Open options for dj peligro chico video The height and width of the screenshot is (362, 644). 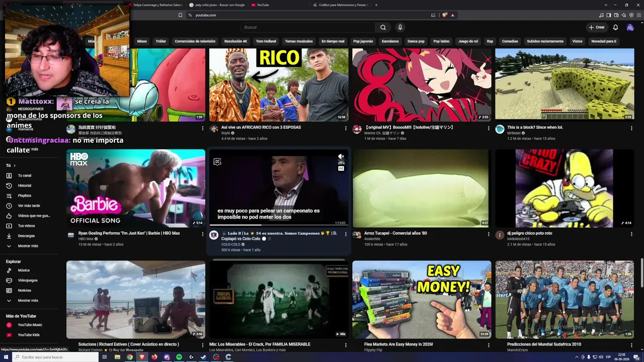[x=631, y=234]
